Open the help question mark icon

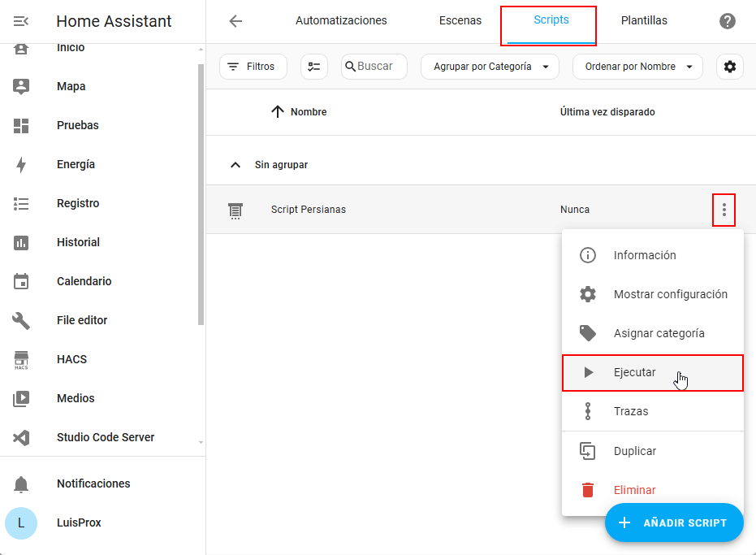click(728, 21)
